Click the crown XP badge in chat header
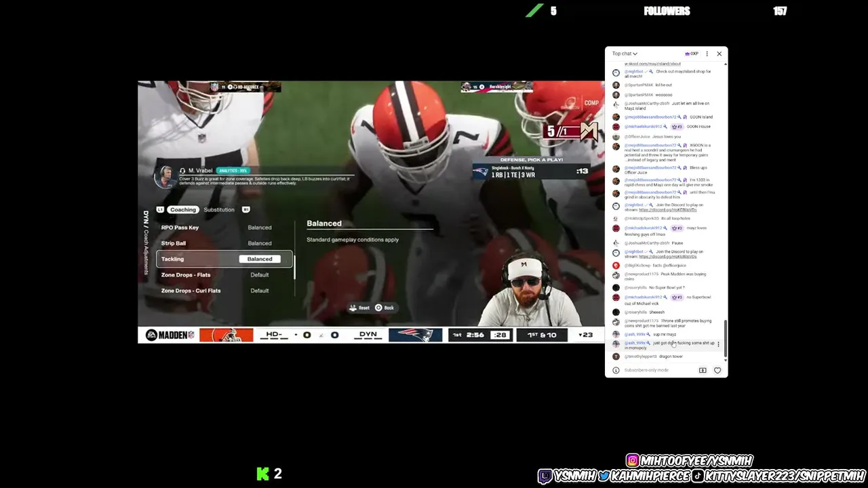The height and width of the screenshot is (488, 868). [692, 54]
